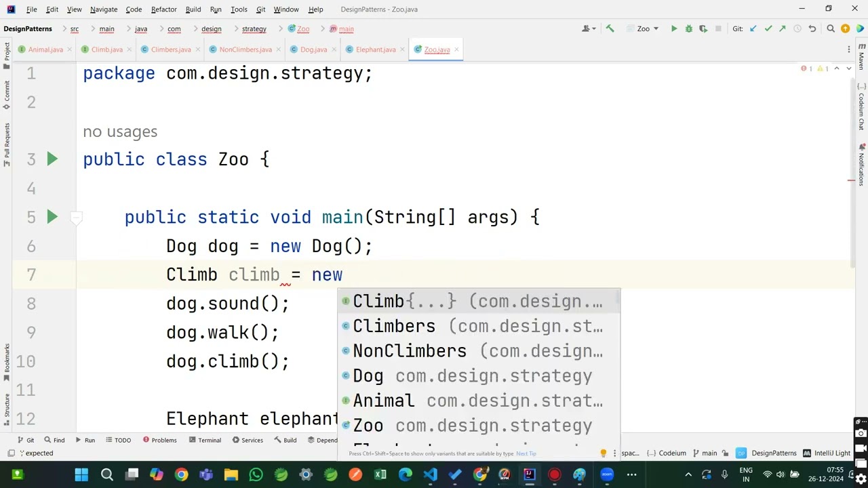
Task: Open Maven tool window
Action: point(861,56)
